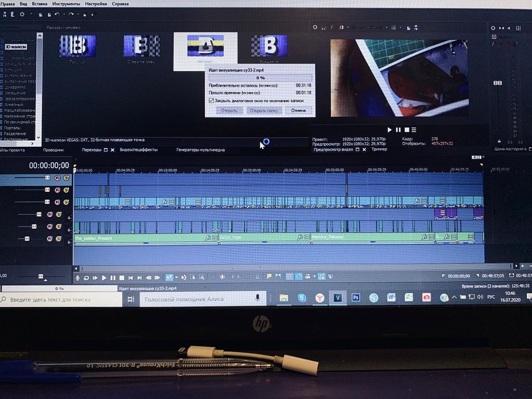This screenshot has height=399, width=532.
Task: Go to start of project
Action: click(131, 277)
